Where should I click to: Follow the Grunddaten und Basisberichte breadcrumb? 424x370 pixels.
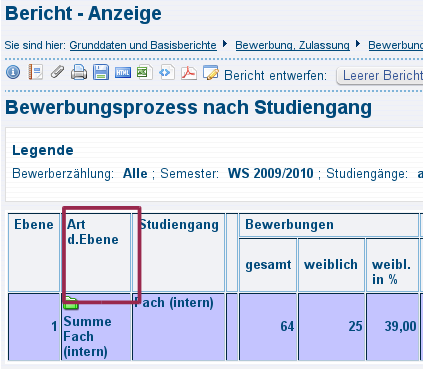(x=143, y=45)
